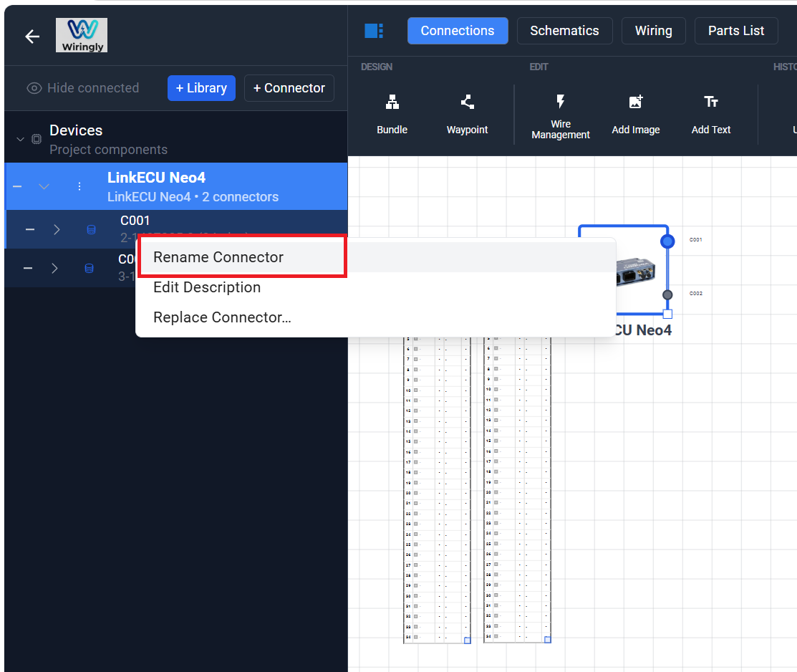Click the left pin table on canvas
The height and width of the screenshot is (672, 797).
pyautogui.click(x=437, y=489)
